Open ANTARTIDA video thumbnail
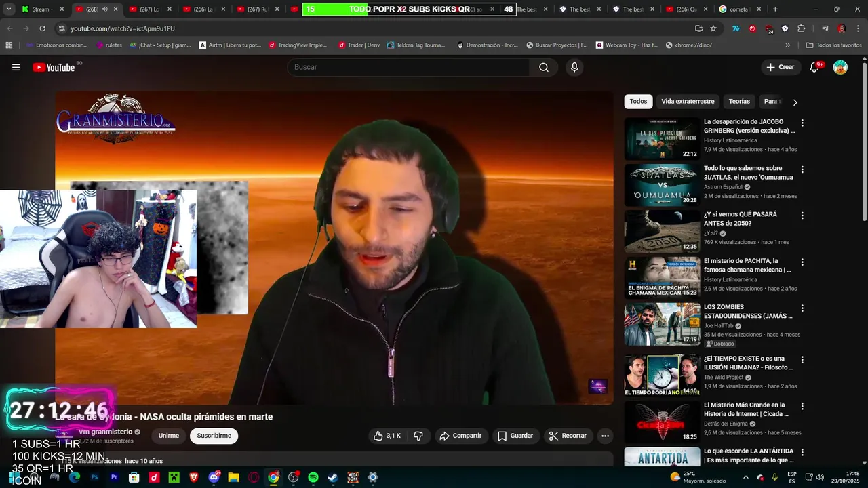 pos(662,457)
